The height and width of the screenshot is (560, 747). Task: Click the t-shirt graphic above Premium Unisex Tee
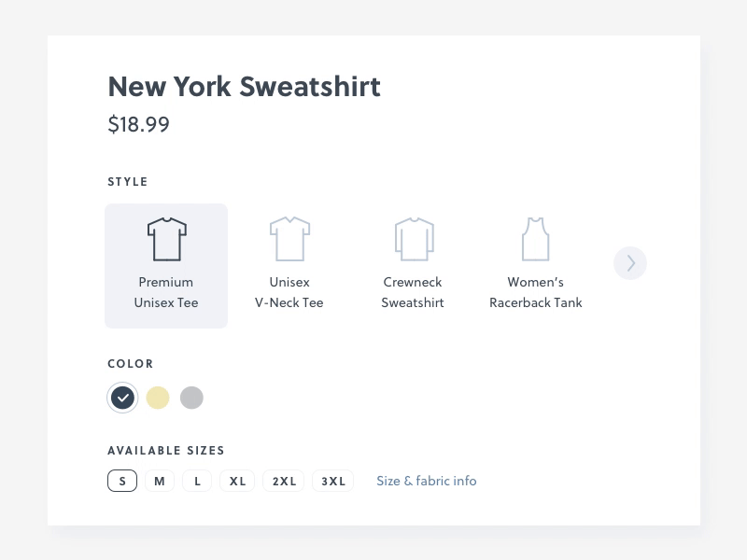point(166,238)
